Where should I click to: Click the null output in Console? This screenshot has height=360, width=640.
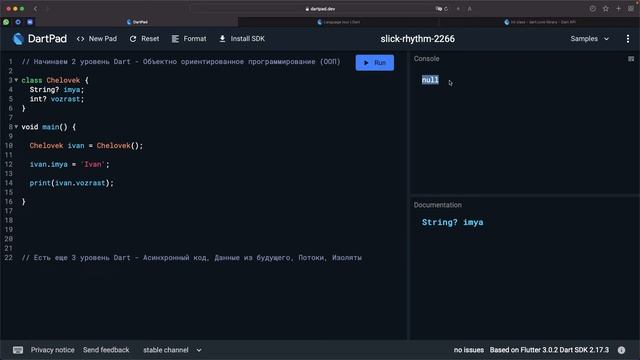click(430, 80)
